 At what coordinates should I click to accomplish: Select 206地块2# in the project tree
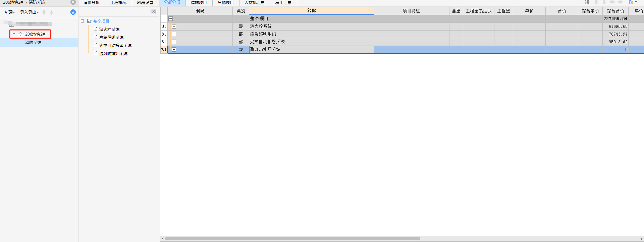(35, 34)
